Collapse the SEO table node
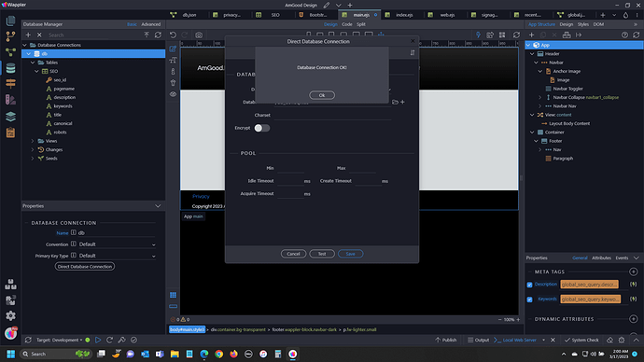Viewport: 644px width, 362px height. [37, 71]
